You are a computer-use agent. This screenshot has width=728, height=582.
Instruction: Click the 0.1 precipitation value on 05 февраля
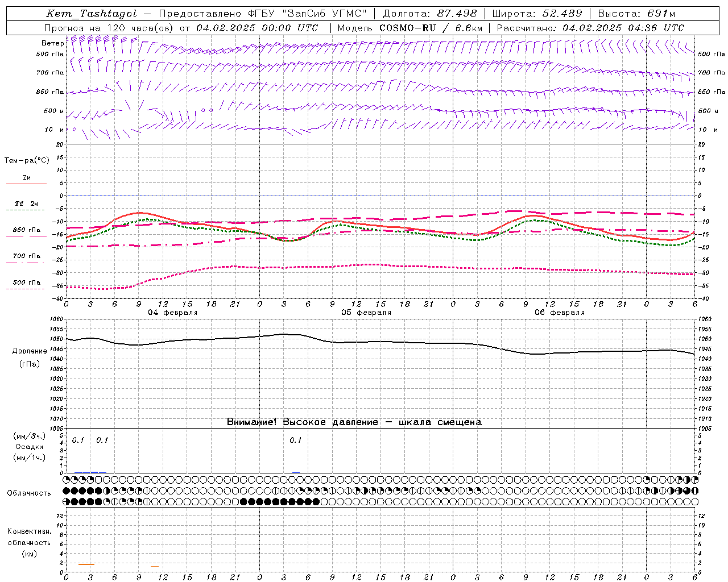tap(295, 440)
